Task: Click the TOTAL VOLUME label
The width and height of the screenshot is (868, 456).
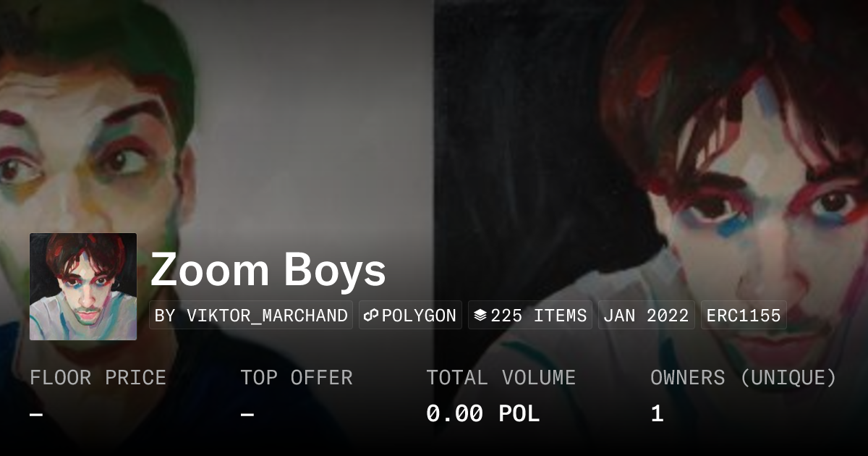Action: click(x=501, y=378)
